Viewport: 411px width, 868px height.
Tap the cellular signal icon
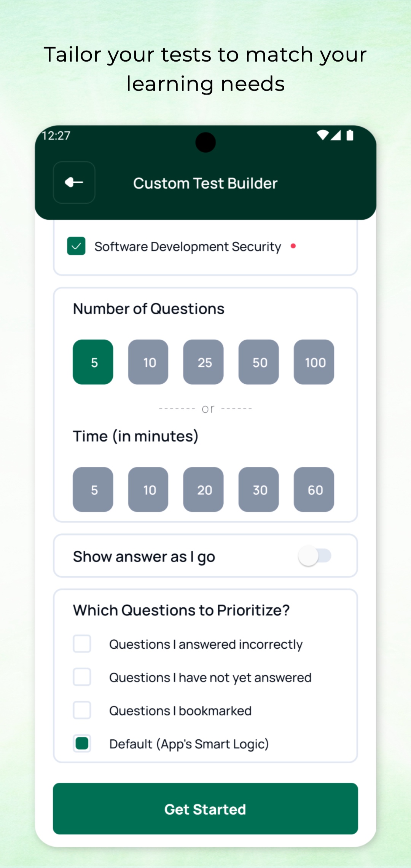(x=336, y=135)
